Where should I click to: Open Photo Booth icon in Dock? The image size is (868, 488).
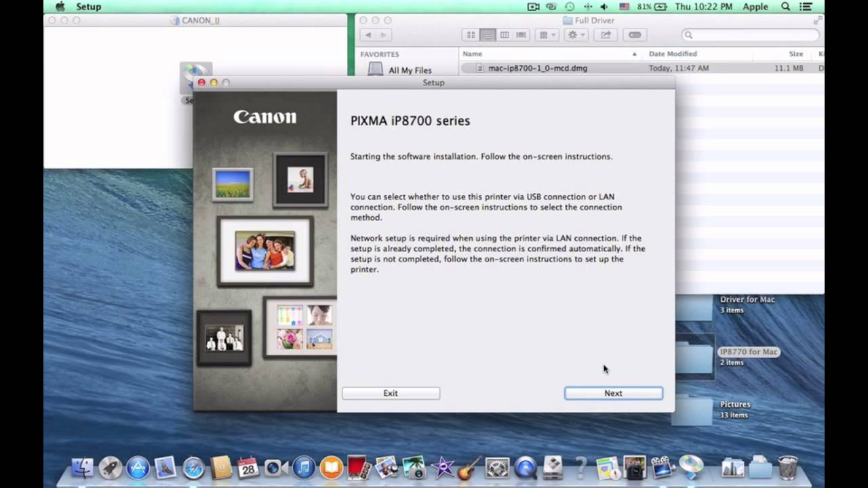[359, 468]
